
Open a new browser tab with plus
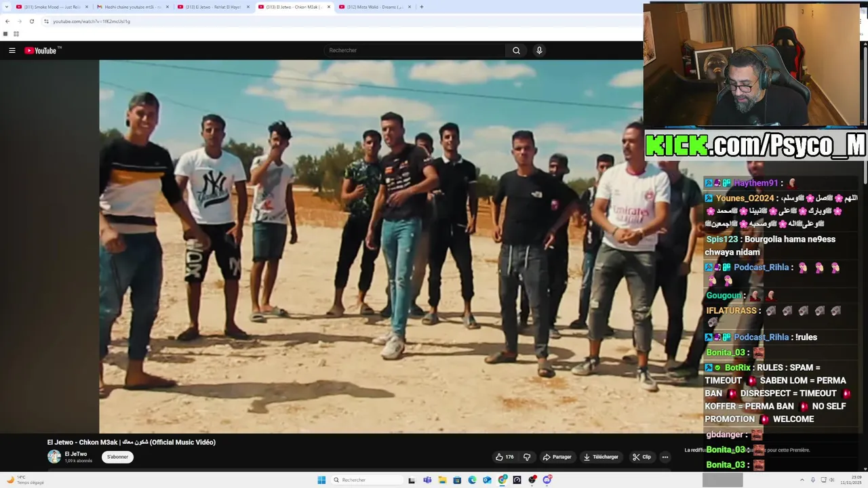pos(421,7)
